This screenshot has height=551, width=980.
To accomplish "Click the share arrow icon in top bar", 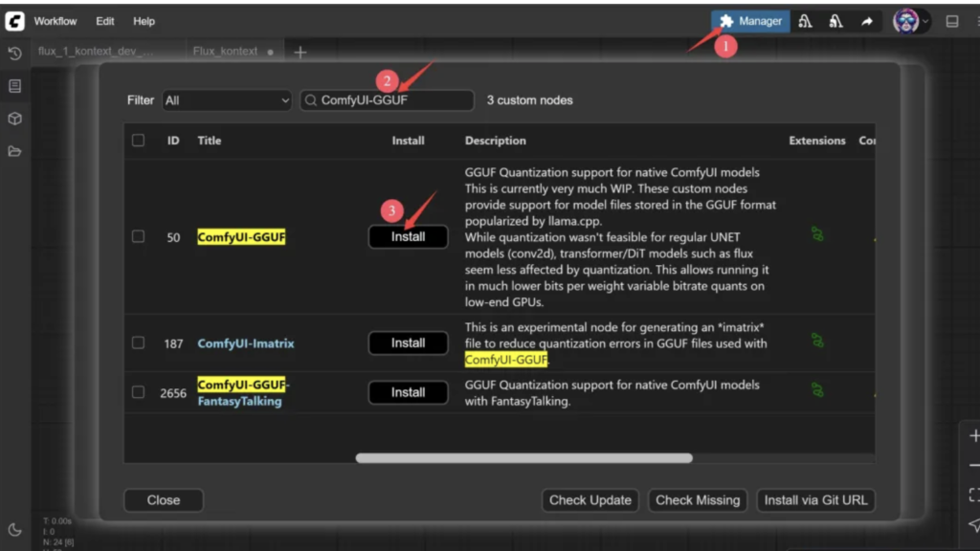I will (867, 21).
